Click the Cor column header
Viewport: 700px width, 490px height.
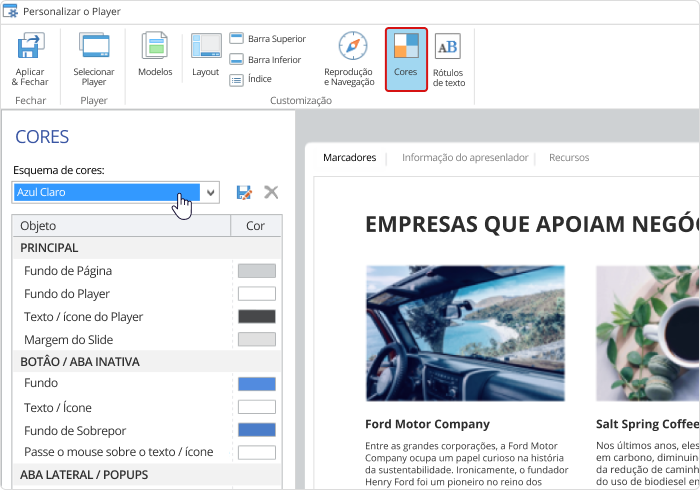click(256, 226)
